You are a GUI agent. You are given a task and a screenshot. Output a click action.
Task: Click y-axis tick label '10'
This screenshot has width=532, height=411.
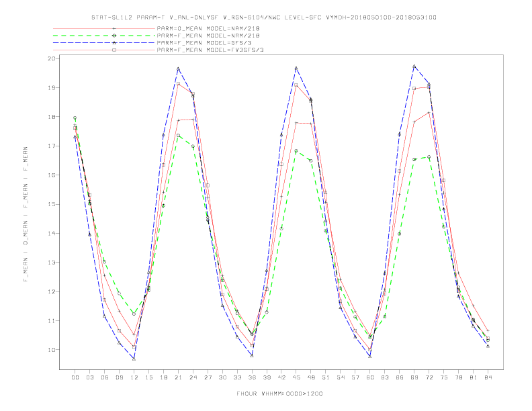52,350
